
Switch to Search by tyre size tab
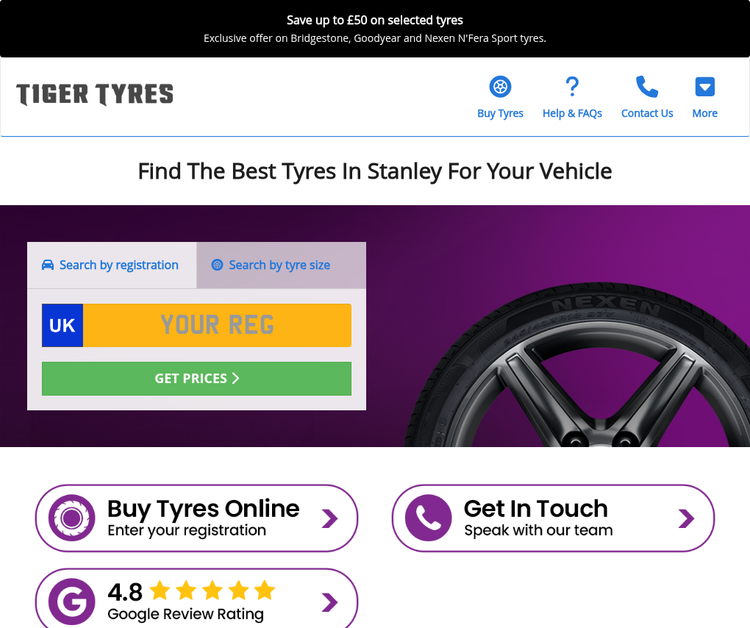click(281, 265)
